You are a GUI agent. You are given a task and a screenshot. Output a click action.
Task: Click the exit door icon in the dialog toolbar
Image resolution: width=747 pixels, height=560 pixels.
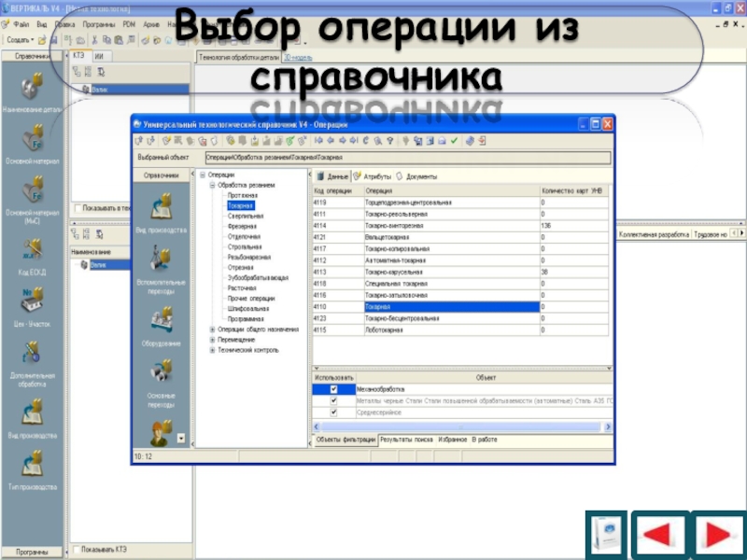(482, 141)
